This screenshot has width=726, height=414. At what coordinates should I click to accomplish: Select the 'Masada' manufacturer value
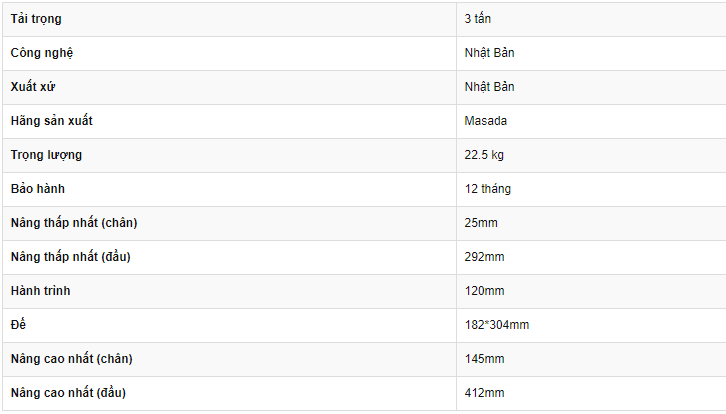pyautogui.click(x=485, y=121)
